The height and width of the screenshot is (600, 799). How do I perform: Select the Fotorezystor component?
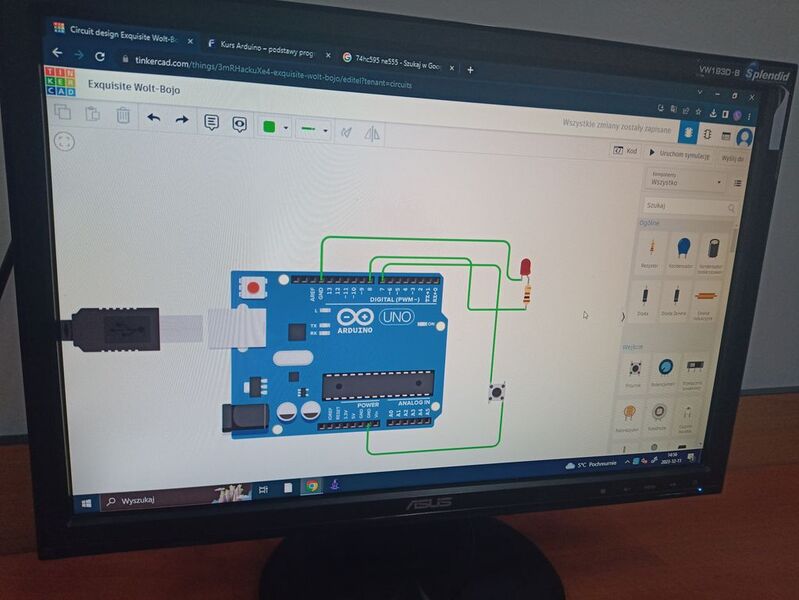[628, 416]
